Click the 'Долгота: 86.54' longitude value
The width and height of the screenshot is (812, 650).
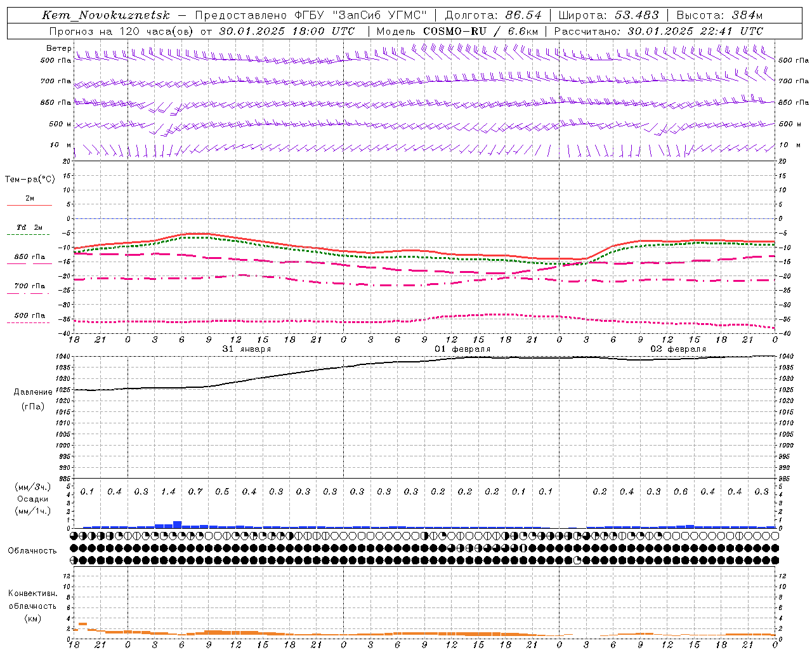click(x=494, y=15)
